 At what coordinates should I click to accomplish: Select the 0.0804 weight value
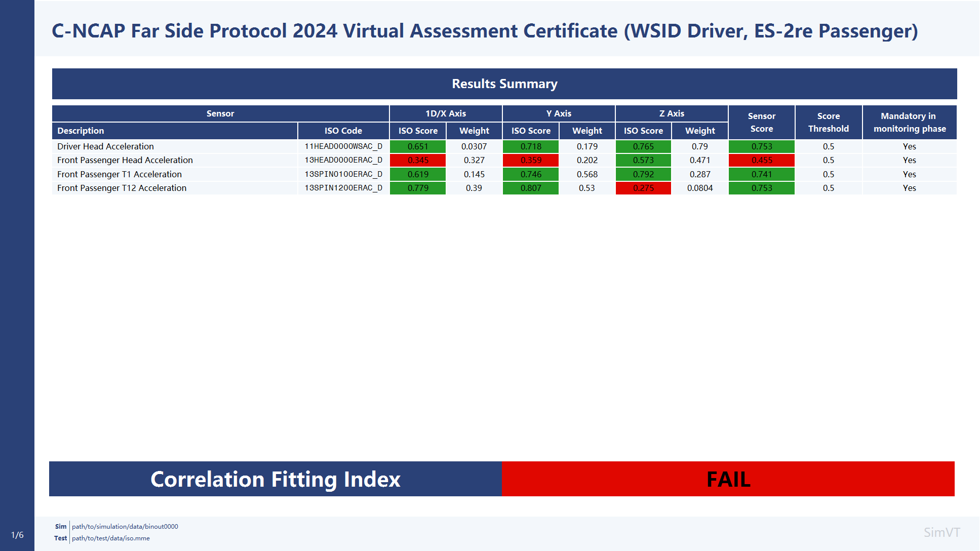[700, 188]
